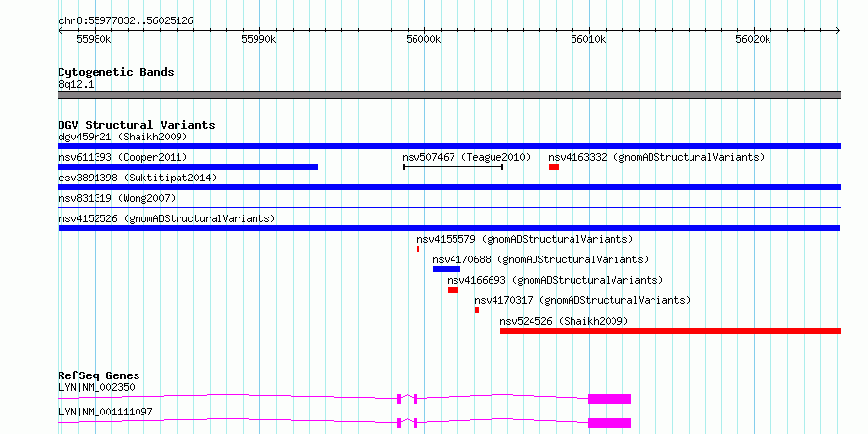868x434 pixels.
Task: Click the chr8:55977832..56025126 coordinate label
Action: pos(126,21)
